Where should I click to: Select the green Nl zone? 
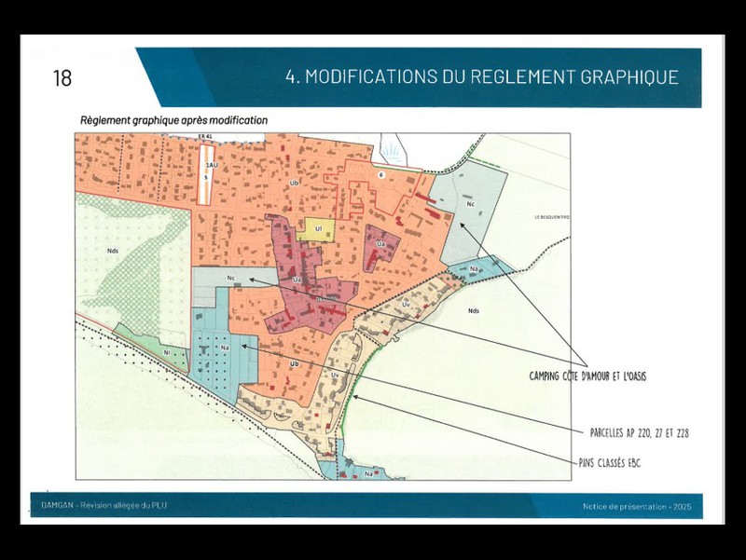tap(166, 353)
